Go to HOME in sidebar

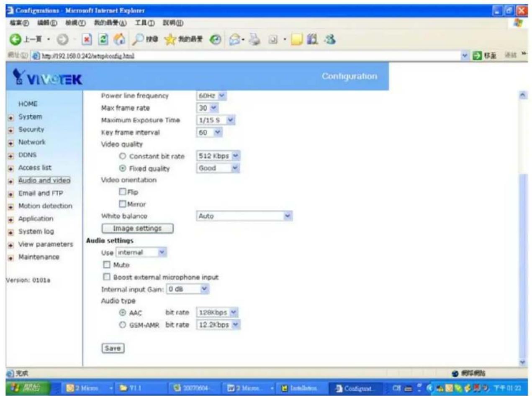(28, 103)
